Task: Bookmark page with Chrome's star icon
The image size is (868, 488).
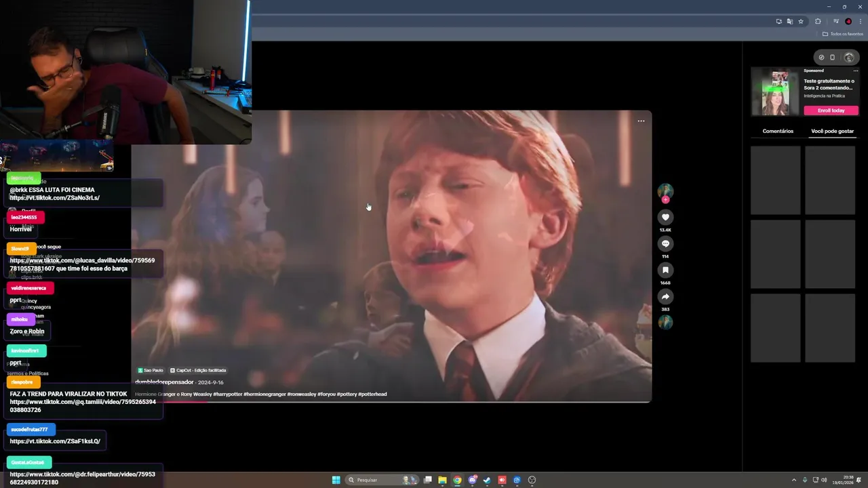Action: (800, 22)
